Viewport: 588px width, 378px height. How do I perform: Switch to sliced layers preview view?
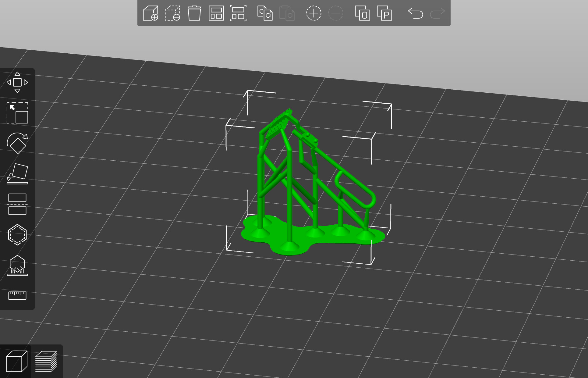(46, 362)
